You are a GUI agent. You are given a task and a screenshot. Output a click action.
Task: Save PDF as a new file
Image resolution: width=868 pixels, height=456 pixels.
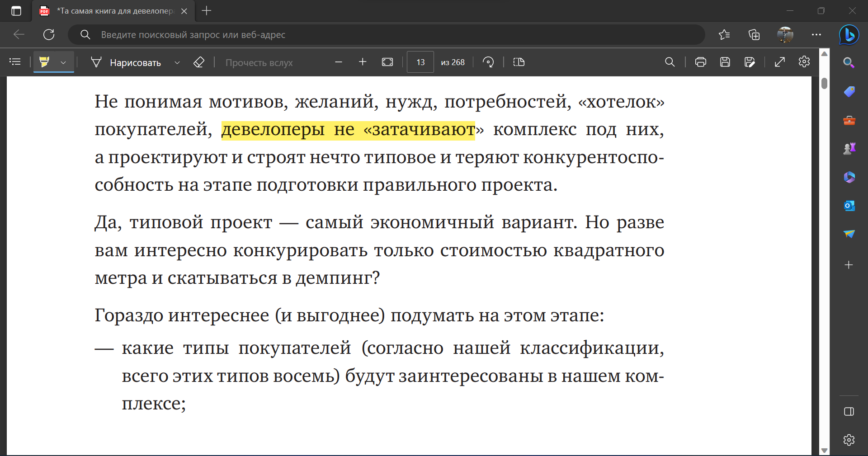[x=750, y=62]
